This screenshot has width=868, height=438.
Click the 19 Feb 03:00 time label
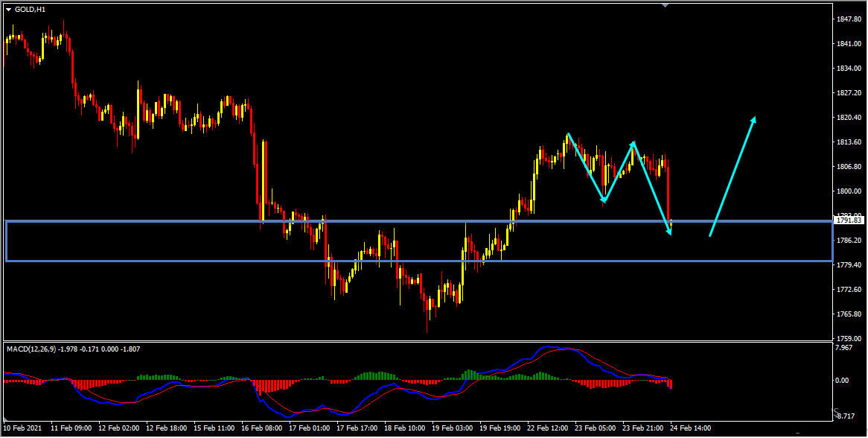pyautogui.click(x=453, y=428)
